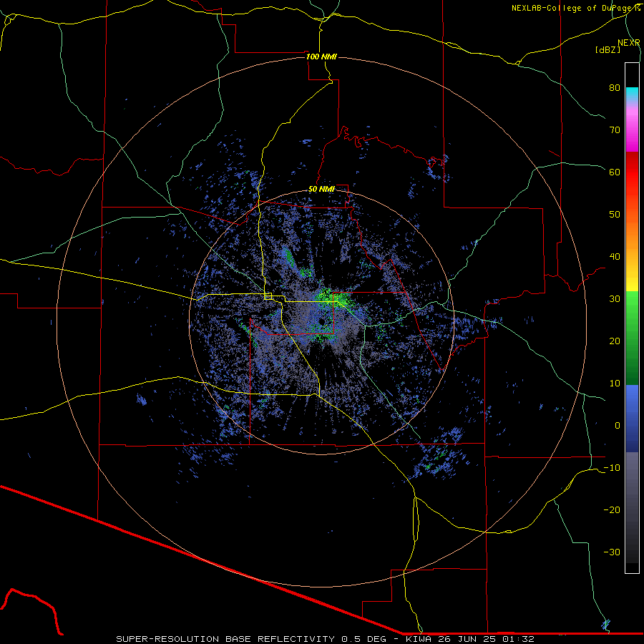The height and width of the screenshot is (644, 644).
Task: Click the 20 value on the color scale
Action: point(615,341)
